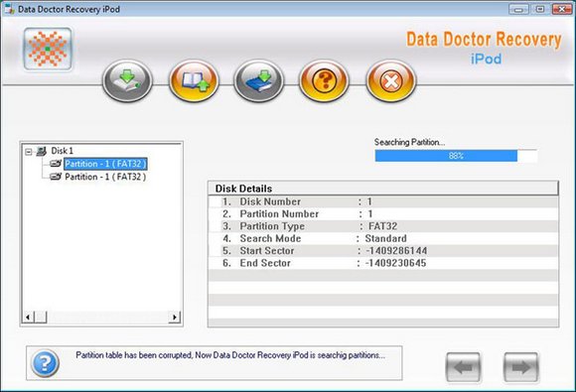Select the second Partition - 1 (FAT32) entry

(x=105, y=177)
